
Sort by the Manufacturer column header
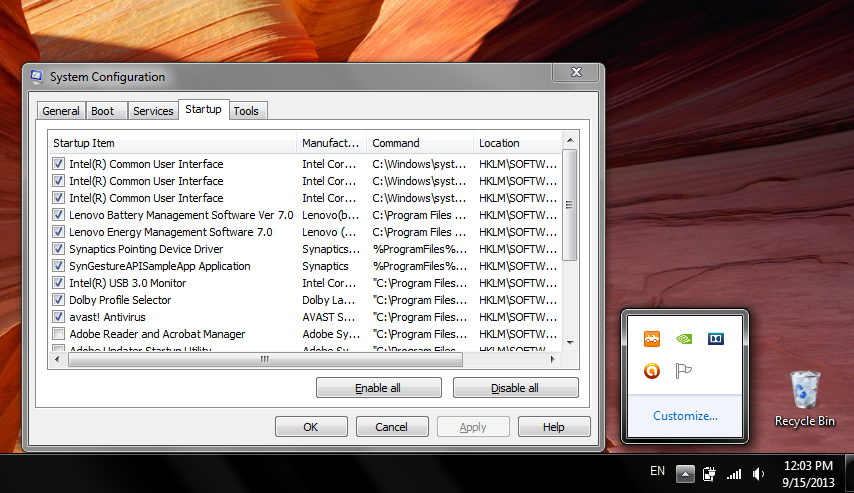(x=331, y=143)
